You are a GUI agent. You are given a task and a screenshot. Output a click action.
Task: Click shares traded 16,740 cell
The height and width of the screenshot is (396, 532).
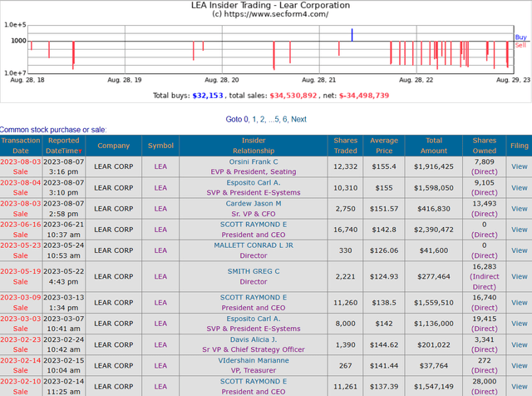(346, 230)
